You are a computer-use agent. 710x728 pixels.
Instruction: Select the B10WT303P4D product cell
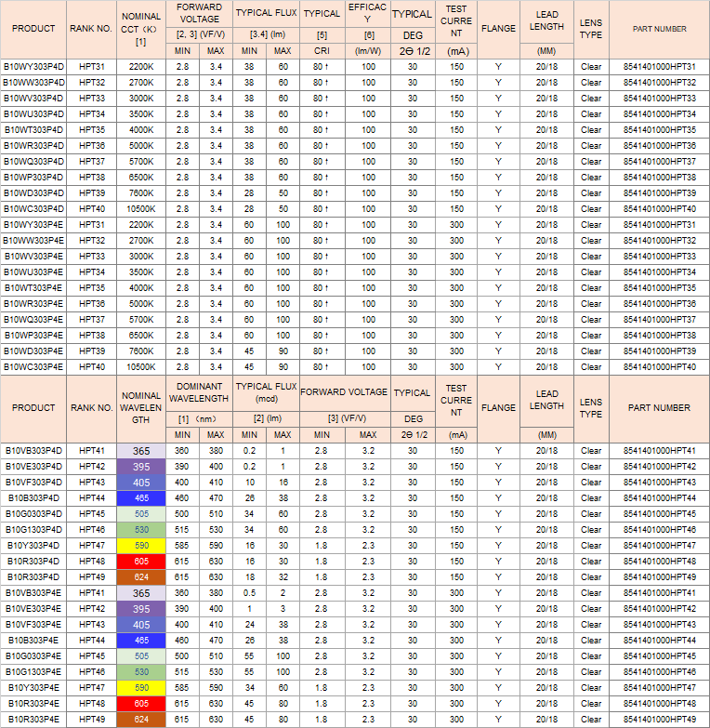coord(33,130)
